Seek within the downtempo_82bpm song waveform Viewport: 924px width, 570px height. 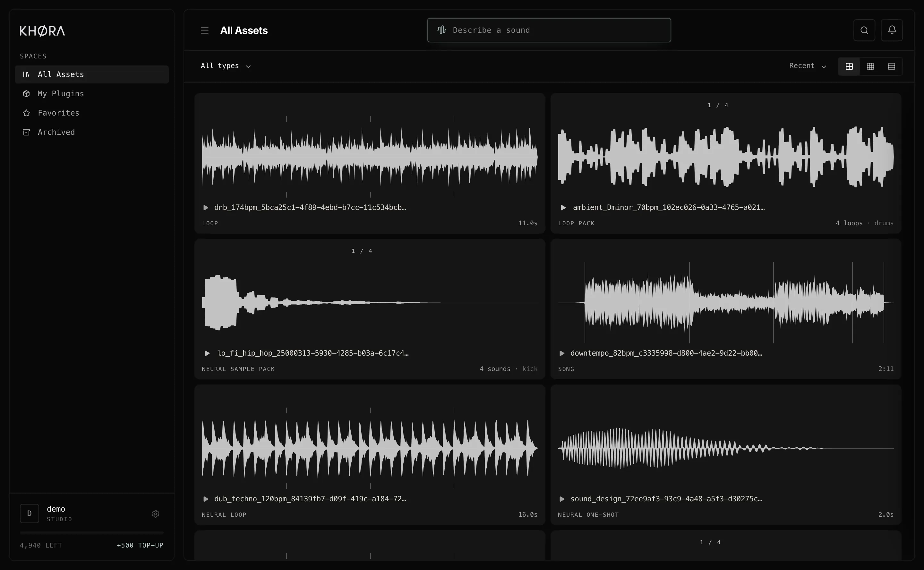pos(726,302)
